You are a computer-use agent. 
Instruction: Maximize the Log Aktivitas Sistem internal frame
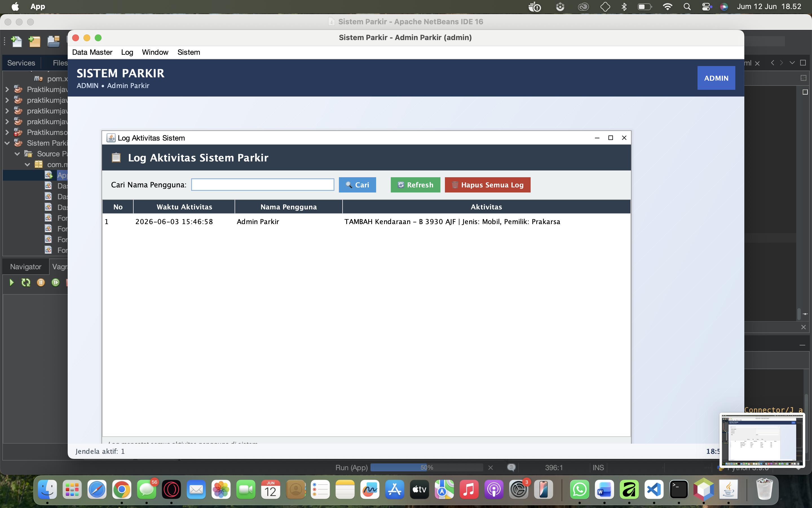point(611,138)
